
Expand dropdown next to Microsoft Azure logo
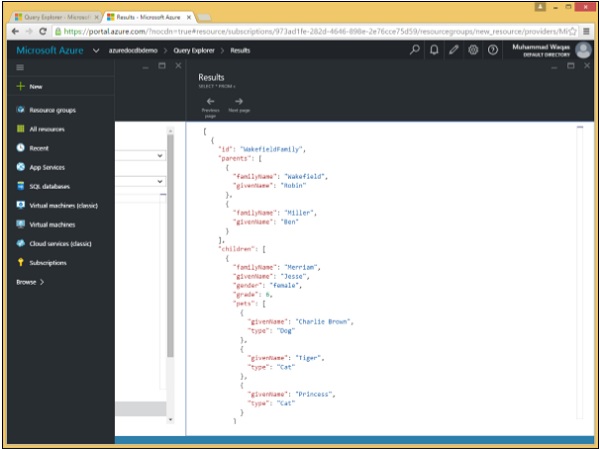96,50
